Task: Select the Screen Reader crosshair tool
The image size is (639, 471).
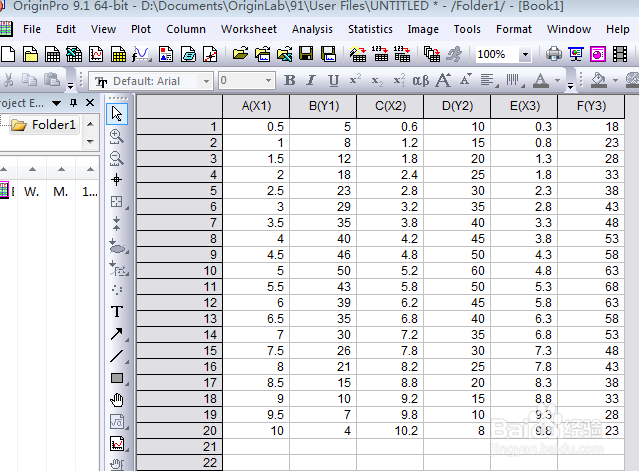Action: coord(117,180)
